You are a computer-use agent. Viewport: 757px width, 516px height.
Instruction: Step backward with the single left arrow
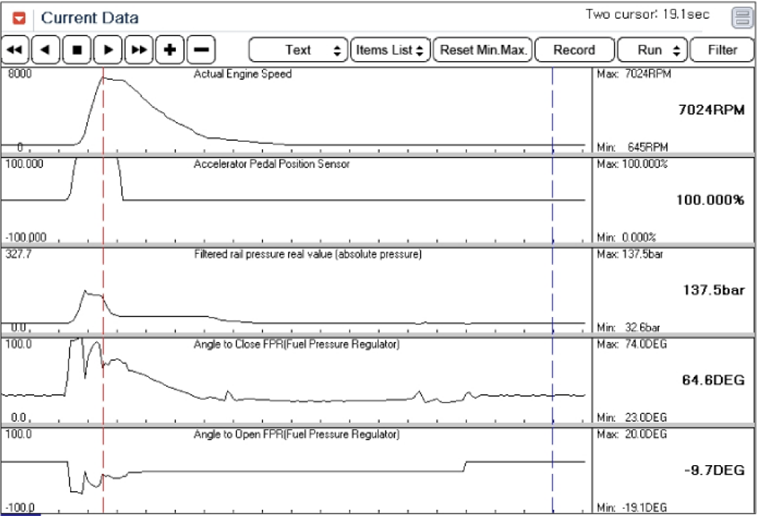tap(45, 50)
